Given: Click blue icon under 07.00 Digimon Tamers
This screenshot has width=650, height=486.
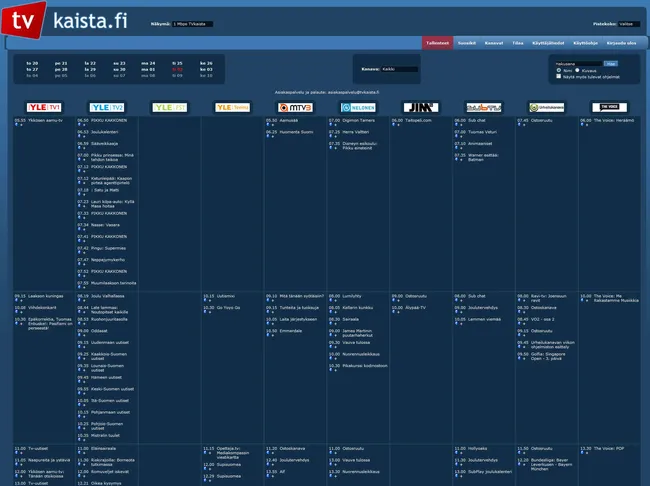Looking at the screenshot, I should 331,125.
